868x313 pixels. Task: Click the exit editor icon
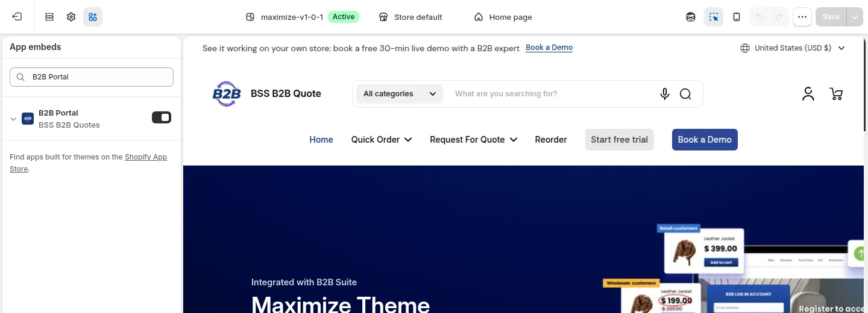[17, 17]
